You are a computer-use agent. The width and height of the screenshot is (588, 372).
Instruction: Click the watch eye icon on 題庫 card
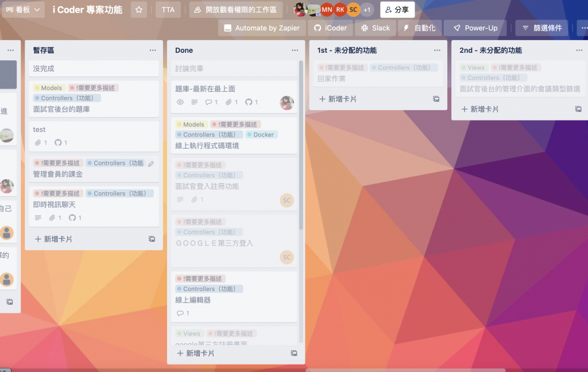point(180,102)
